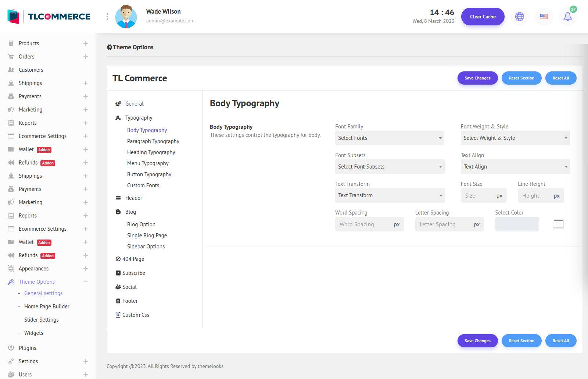This screenshot has width=588, height=379.
Task: Open the Font Family dropdown
Action: (x=389, y=138)
